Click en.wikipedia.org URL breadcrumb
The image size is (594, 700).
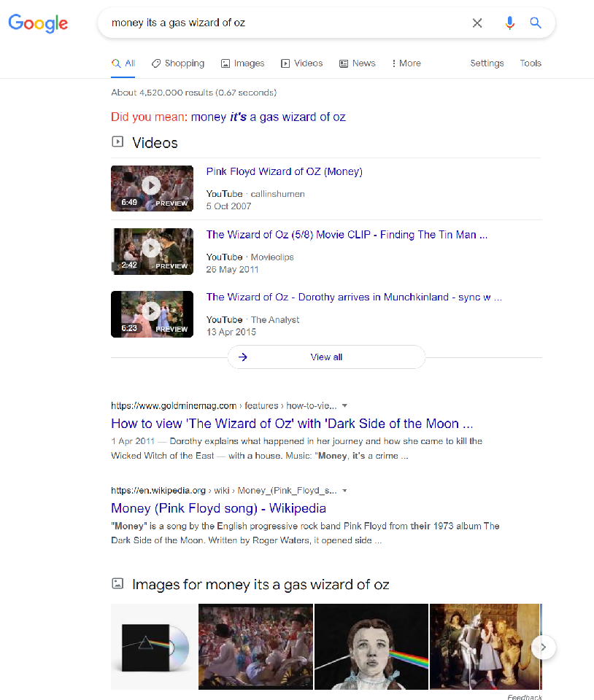224,491
